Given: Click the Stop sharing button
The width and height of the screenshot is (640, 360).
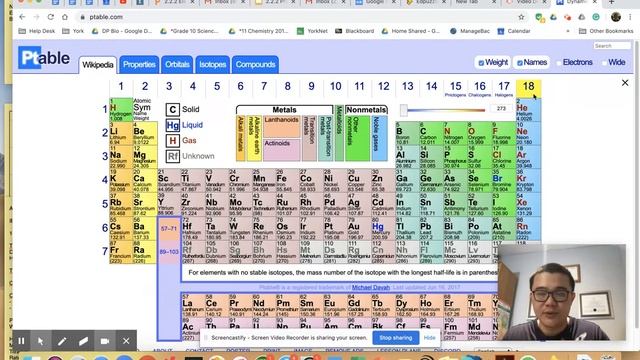Looking at the screenshot, I should [x=396, y=338].
